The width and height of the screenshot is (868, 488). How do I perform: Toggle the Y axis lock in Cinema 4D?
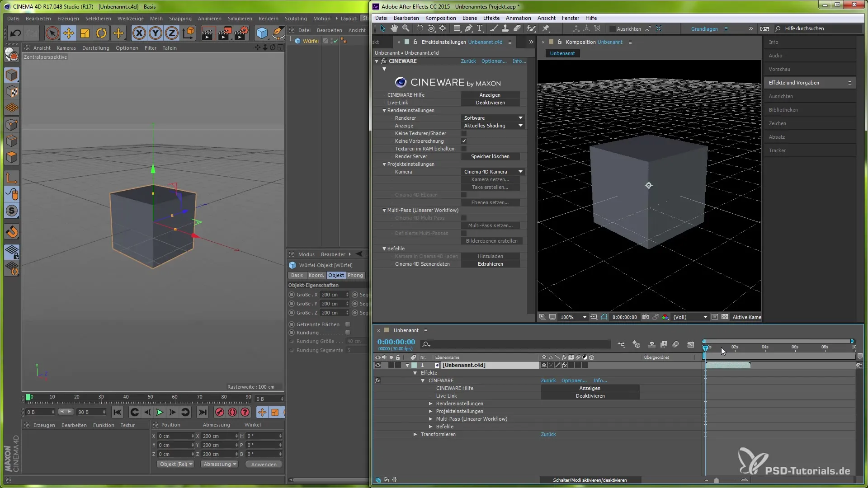pos(156,33)
